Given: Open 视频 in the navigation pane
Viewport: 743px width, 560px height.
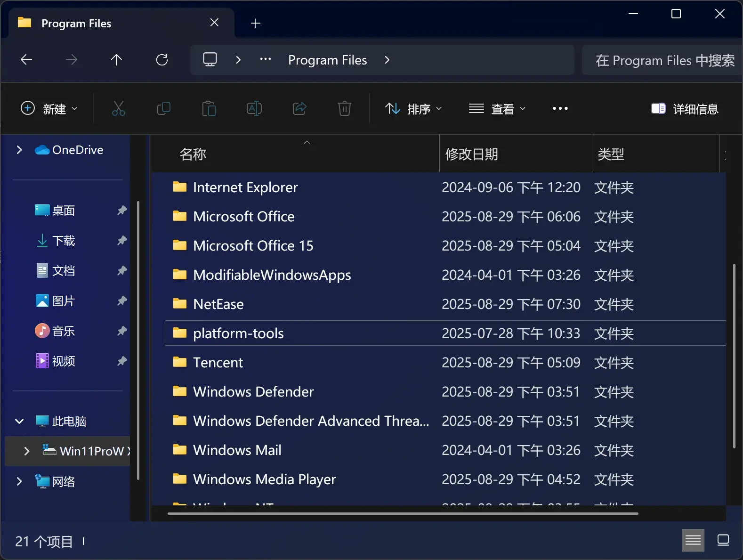Looking at the screenshot, I should click(x=64, y=361).
